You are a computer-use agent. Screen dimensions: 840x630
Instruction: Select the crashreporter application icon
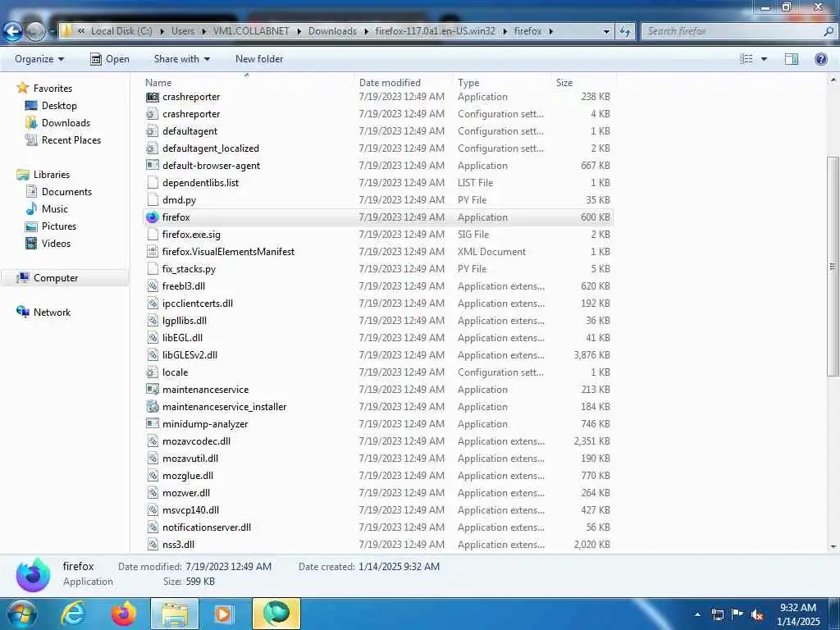click(153, 97)
